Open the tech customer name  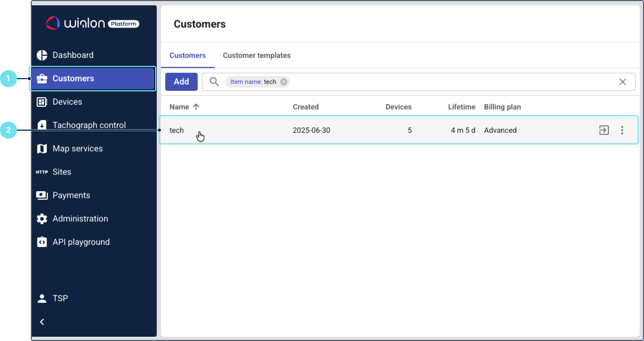(176, 130)
